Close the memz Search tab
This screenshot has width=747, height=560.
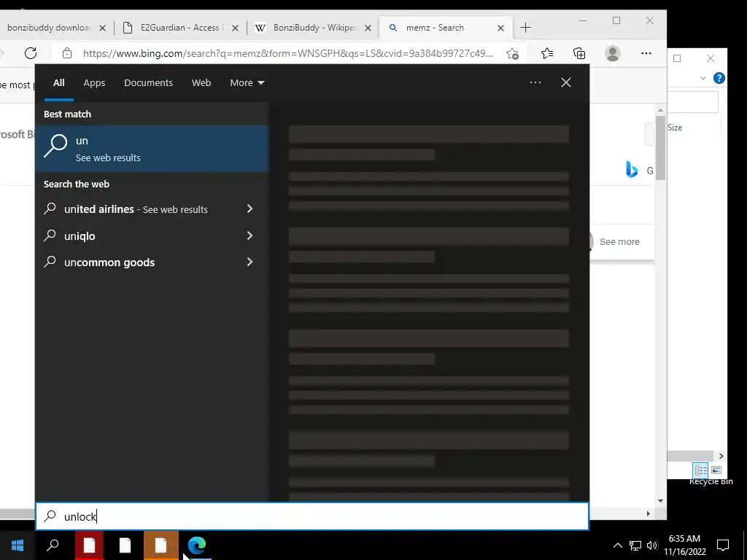(x=500, y=28)
